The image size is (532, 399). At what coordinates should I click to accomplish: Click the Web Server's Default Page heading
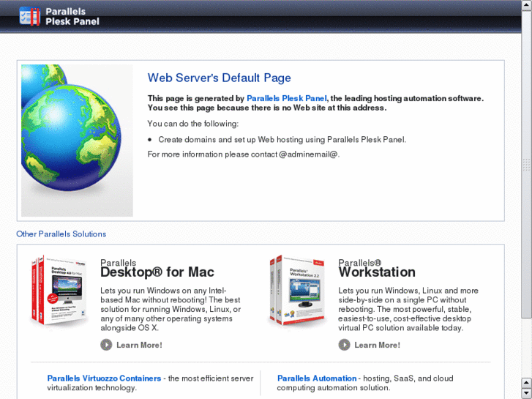(219, 78)
